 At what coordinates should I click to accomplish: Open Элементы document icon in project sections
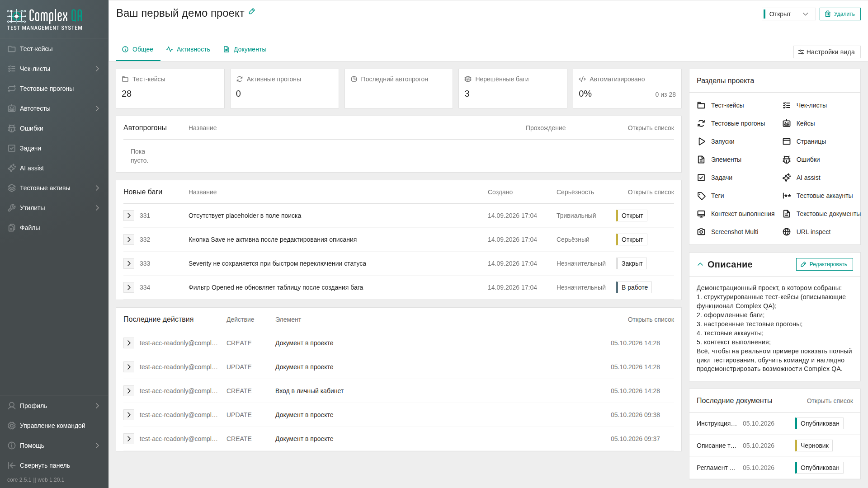tap(701, 160)
